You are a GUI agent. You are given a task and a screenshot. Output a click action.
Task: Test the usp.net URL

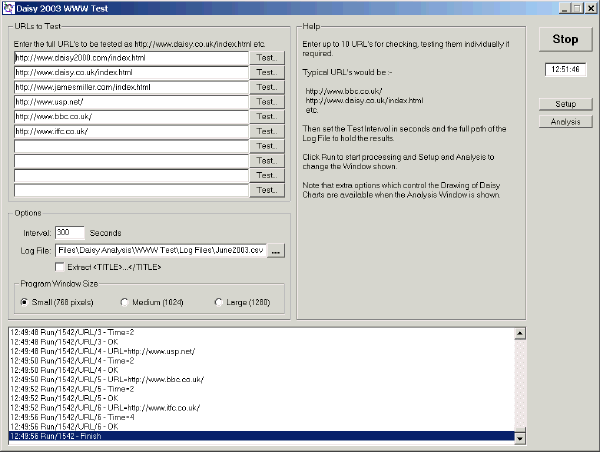(267, 102)
